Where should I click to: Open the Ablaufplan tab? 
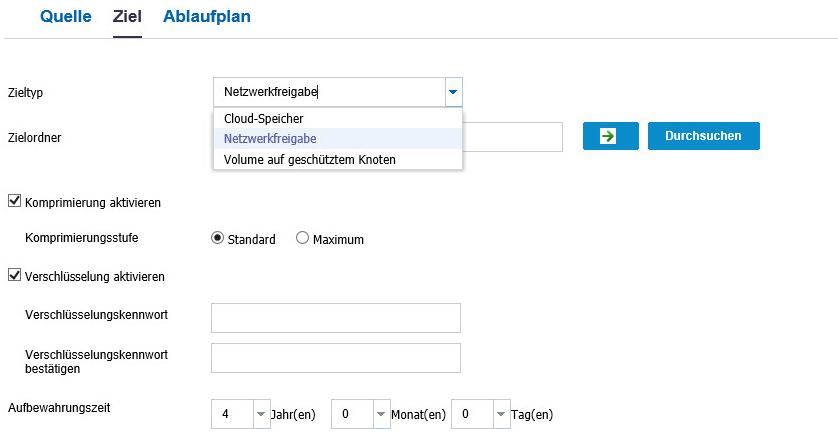(x=207, y=17)
